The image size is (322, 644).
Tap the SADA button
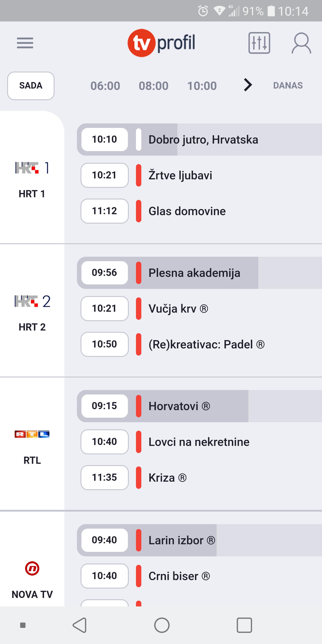click(x=31, y=85)
